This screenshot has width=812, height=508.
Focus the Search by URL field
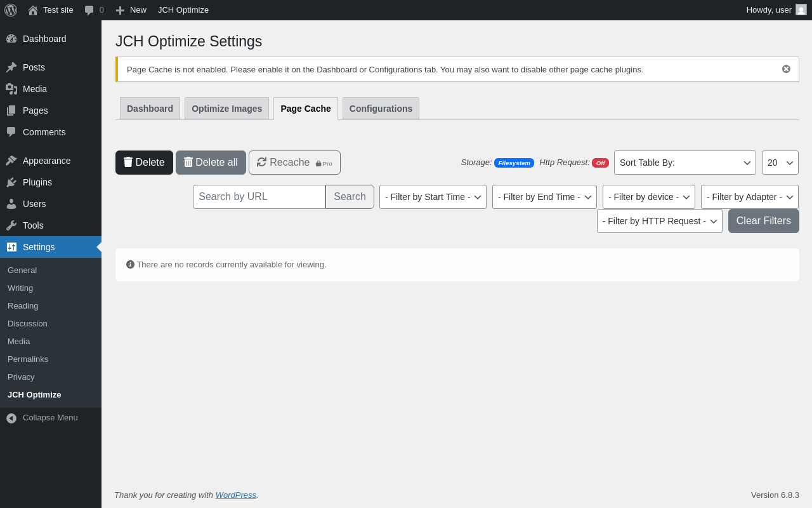tap(259, 197)
